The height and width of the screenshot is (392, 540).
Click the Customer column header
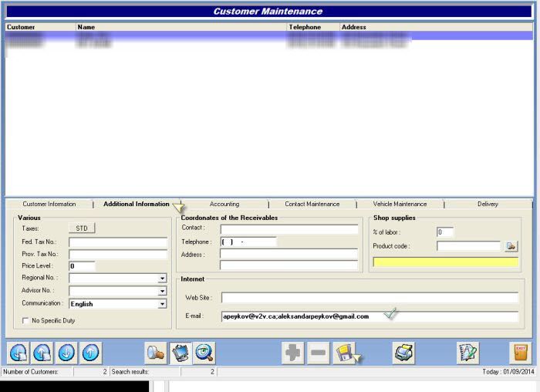click(40, 27)
